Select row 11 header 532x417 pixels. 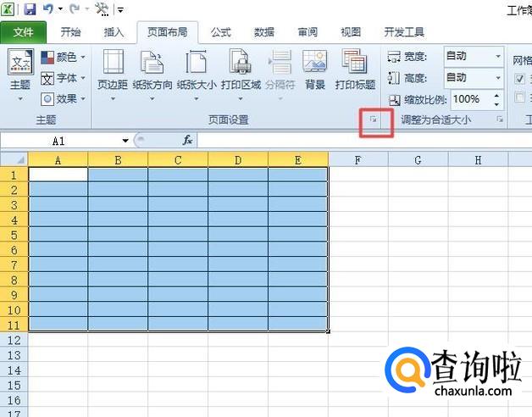(x=14, y=325)
